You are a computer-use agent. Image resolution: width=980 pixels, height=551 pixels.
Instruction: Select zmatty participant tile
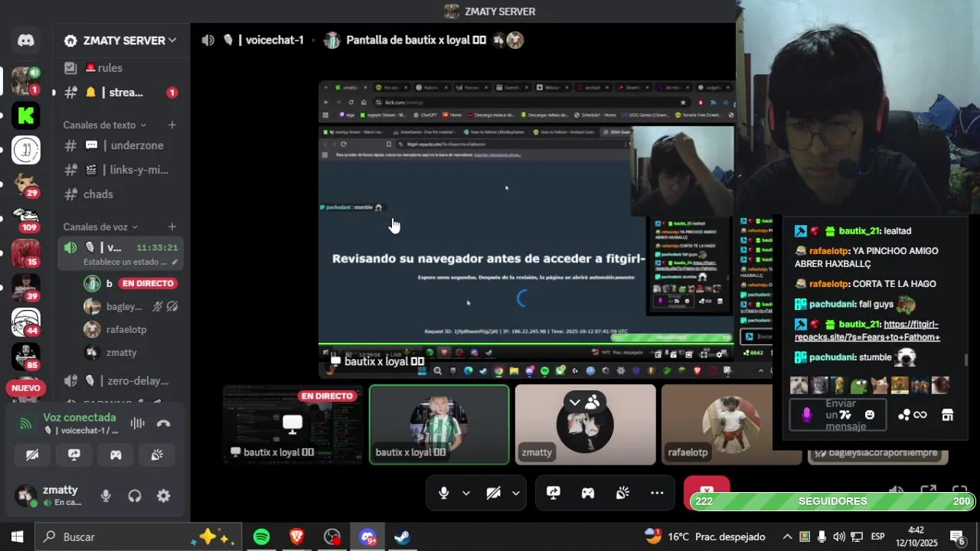click(585, 425)
